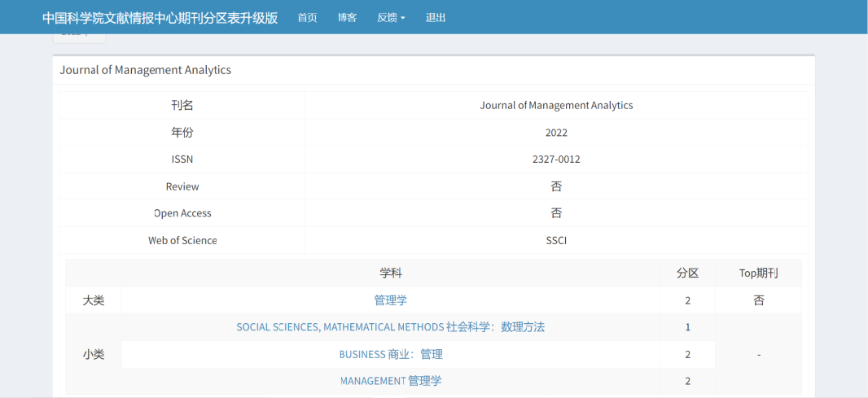The width and height of the screenshot is (868, 398).
Task: Click the year value 2022
Action: (556, 133)
